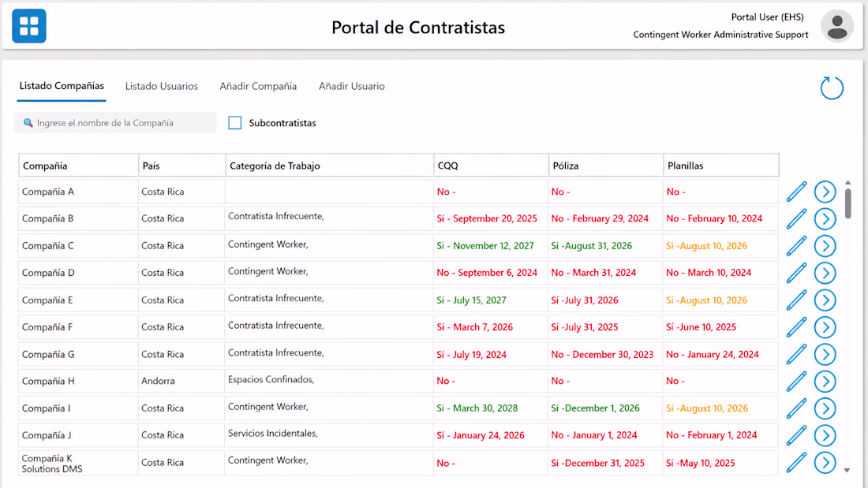868x488 pixels.
Task: Click Portal User (EHS) name
Action: pos(767,17)
